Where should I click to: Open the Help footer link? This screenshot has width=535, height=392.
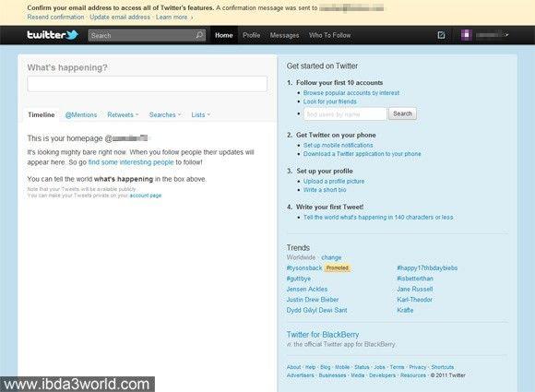pyautogui.click(x=310, y=367)
